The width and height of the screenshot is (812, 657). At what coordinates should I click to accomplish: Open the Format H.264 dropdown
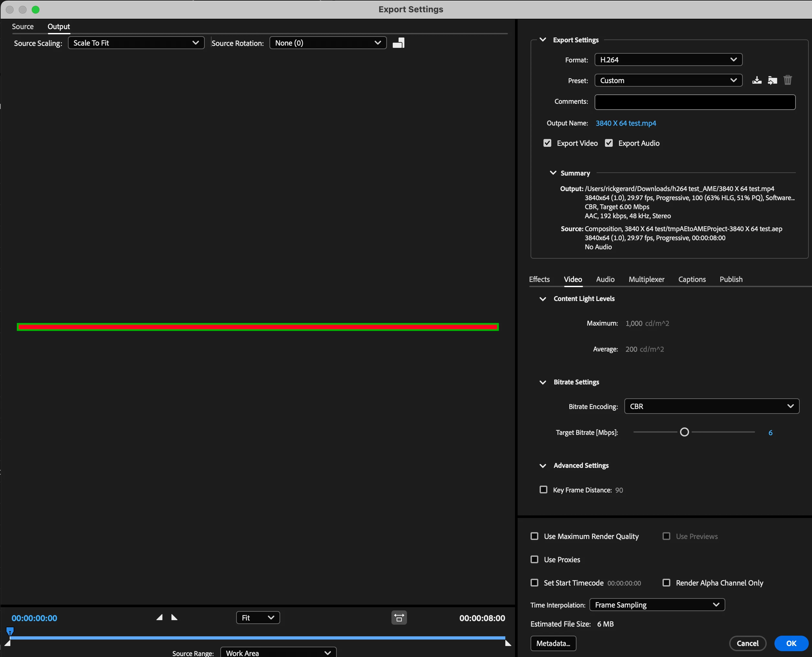coord(668,60)
